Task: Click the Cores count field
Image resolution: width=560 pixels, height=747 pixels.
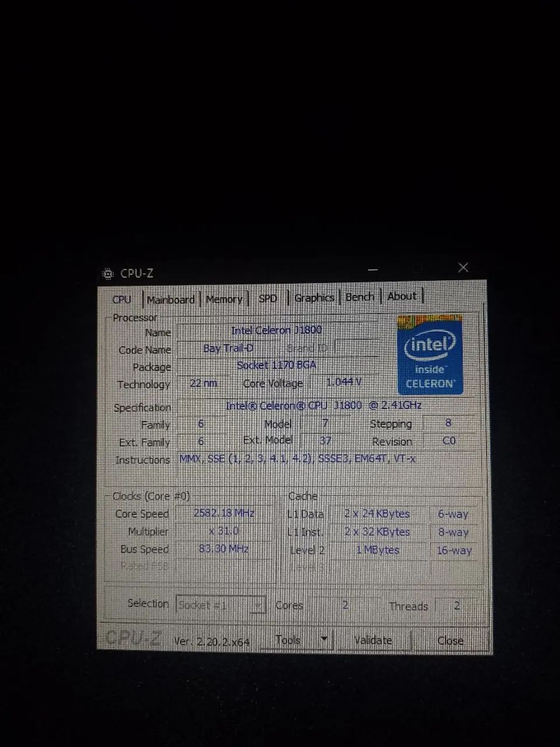Action: pyautogui.click(x=345, y=605)
